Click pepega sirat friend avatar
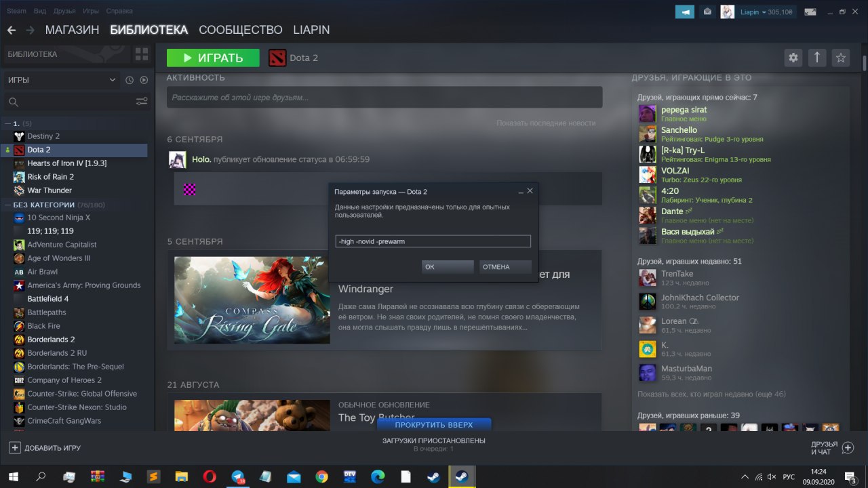 648,113
